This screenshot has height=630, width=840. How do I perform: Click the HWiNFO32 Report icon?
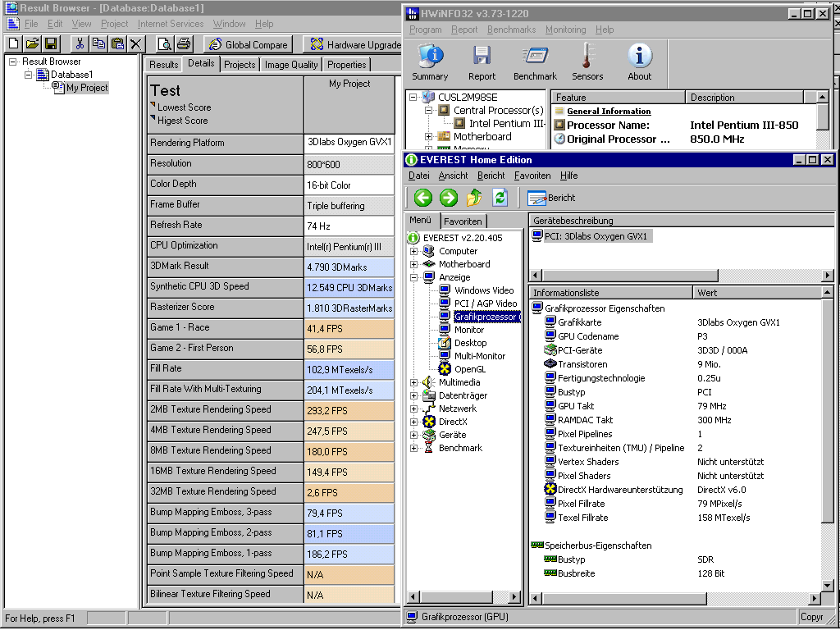482,62
